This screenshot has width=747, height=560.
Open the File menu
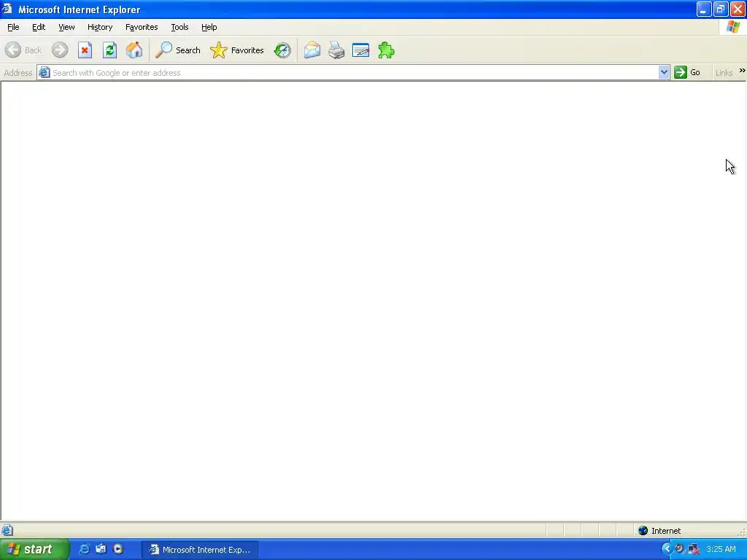(x=13, y=27)
